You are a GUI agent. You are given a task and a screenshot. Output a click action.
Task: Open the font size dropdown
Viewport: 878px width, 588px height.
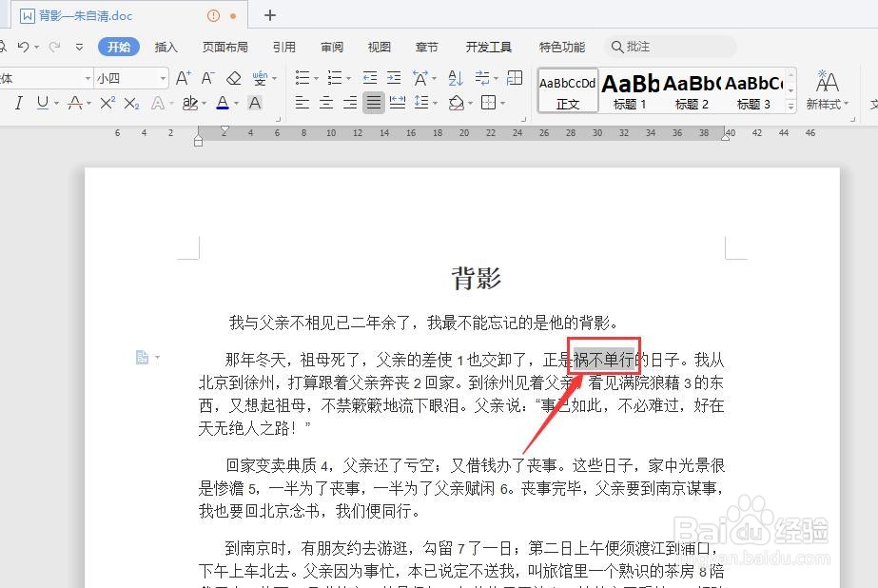(x=161, y=77)
